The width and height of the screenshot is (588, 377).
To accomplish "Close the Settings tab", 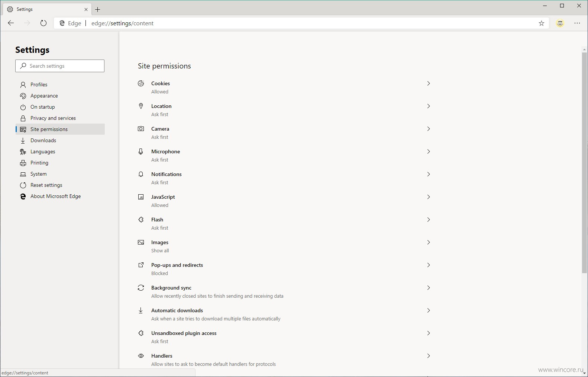I will pos(86,9).
